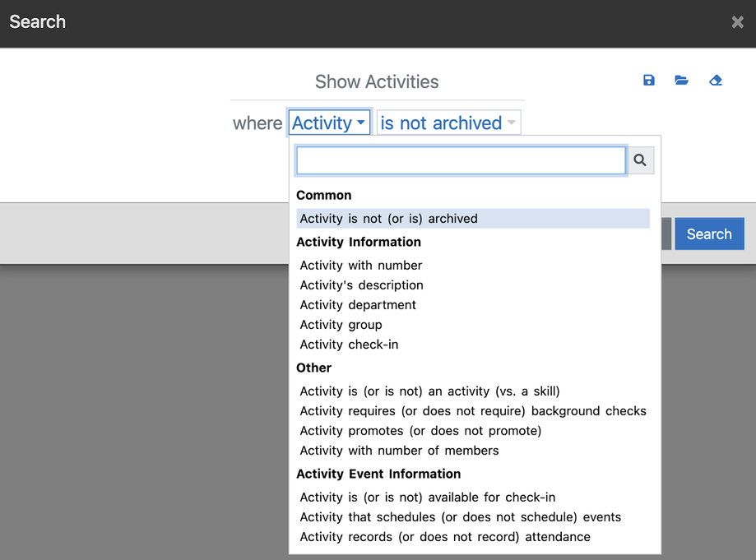
Task: Save the current search with the disk icon
Action: (648, 80)
